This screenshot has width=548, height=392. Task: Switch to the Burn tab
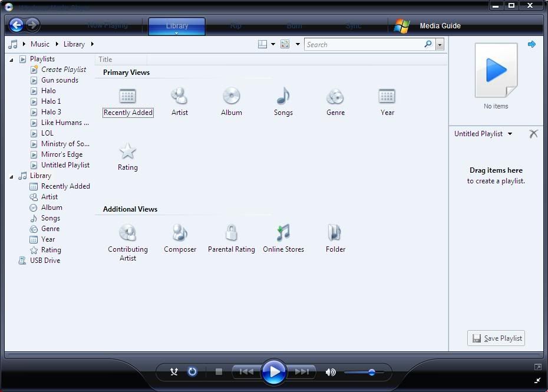coord(294,25)
